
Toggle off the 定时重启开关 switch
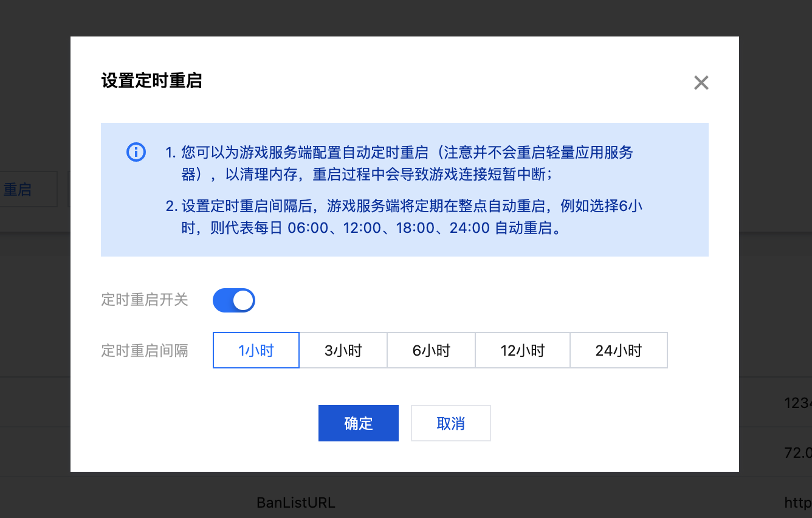[x=234, y=300]
